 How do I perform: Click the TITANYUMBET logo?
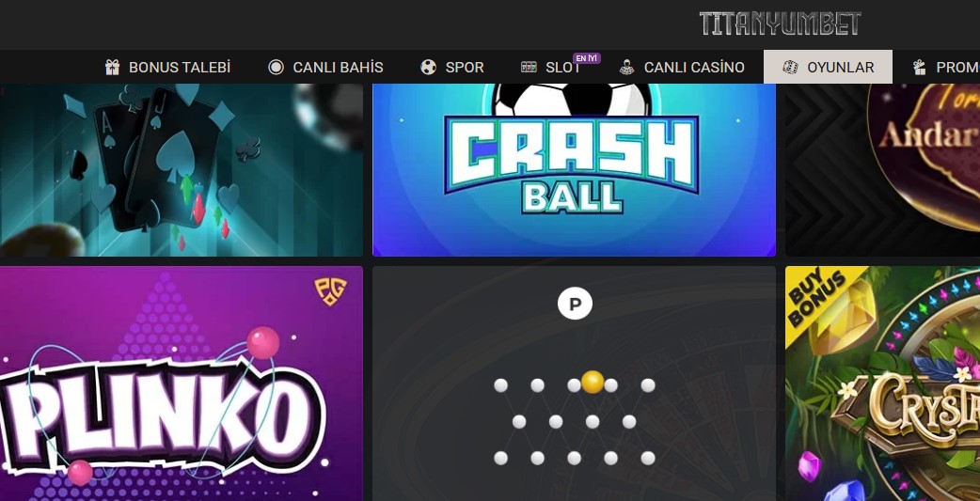[780, 23]
